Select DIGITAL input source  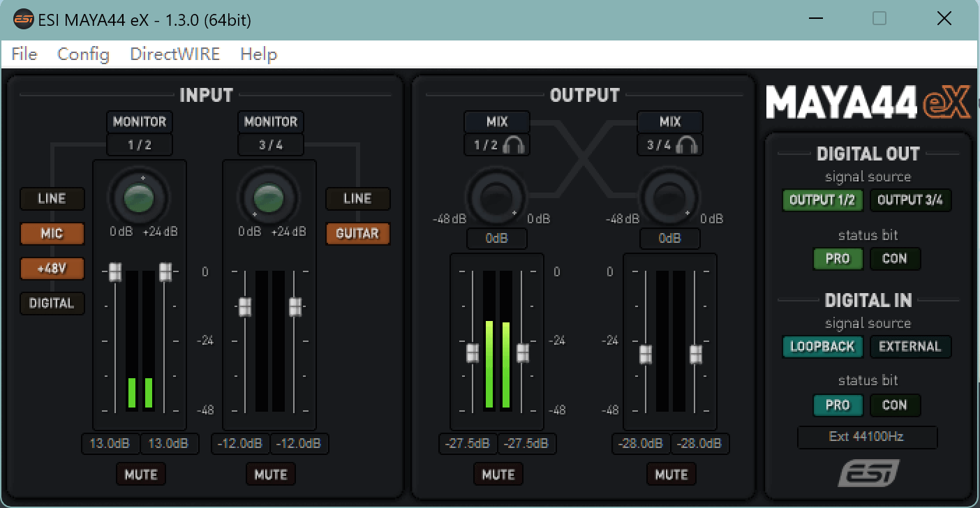(x=52, y=304)
